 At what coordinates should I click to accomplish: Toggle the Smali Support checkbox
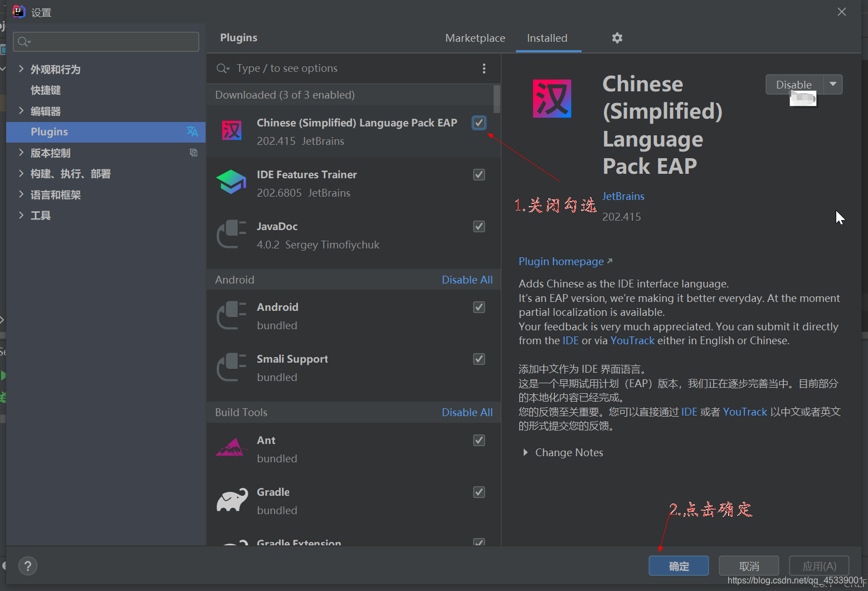479,359
